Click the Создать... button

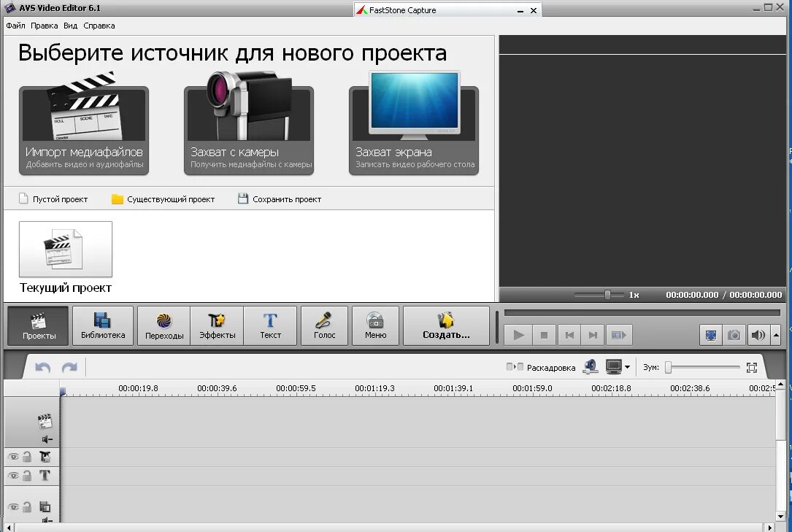coord(446,326)
